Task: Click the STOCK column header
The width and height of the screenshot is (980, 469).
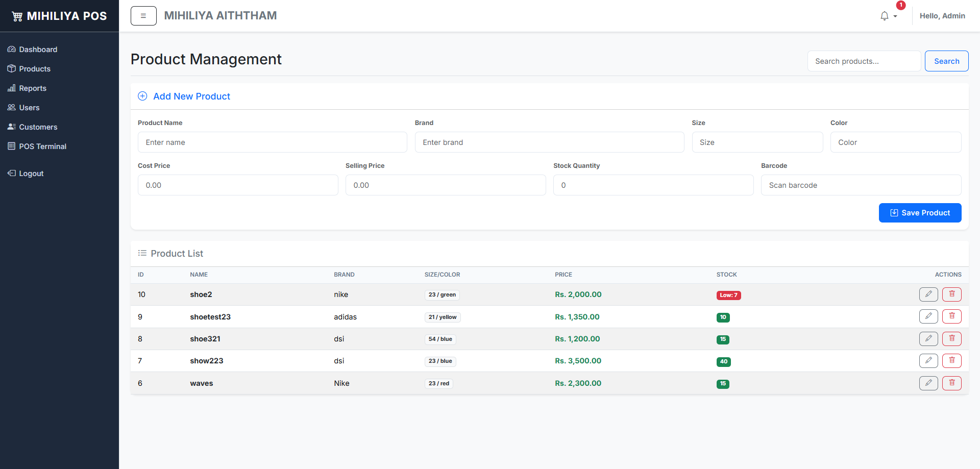Action: point(726,275)
